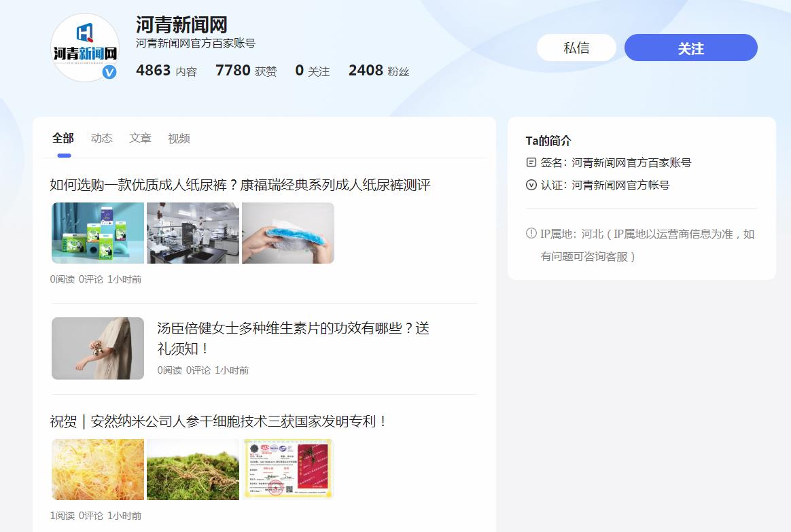Switch to the 视频 tab

[179, 138]
